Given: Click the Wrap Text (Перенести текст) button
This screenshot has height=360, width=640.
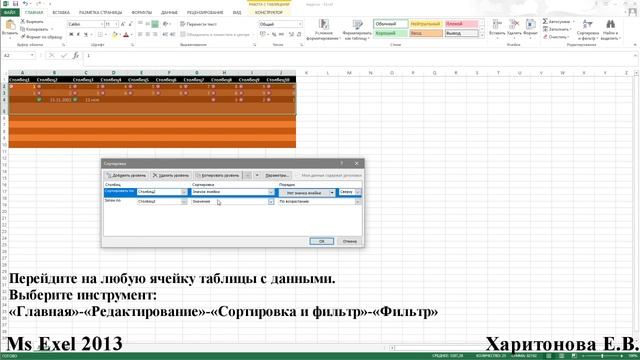Looking at the screenshot, I should pyautogui.click(x=198, y=24).
